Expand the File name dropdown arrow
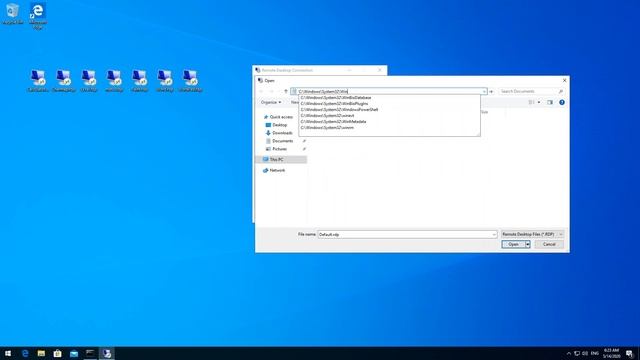 (494, 235)
